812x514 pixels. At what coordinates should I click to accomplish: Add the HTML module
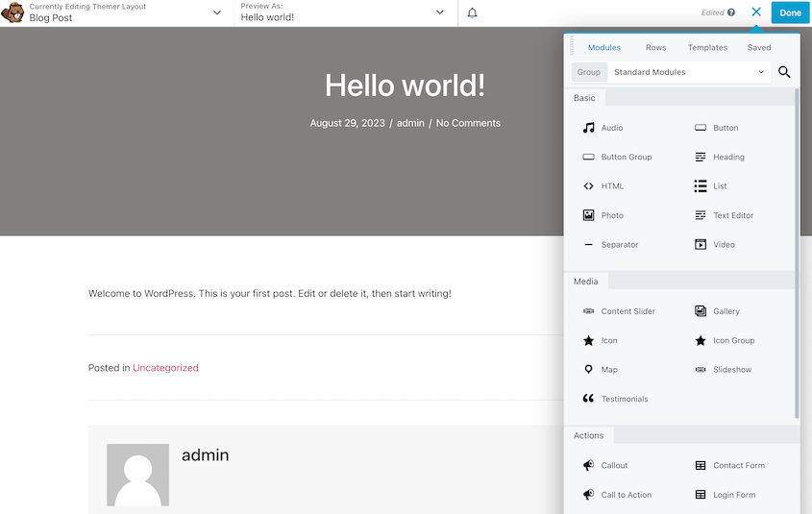603,185
